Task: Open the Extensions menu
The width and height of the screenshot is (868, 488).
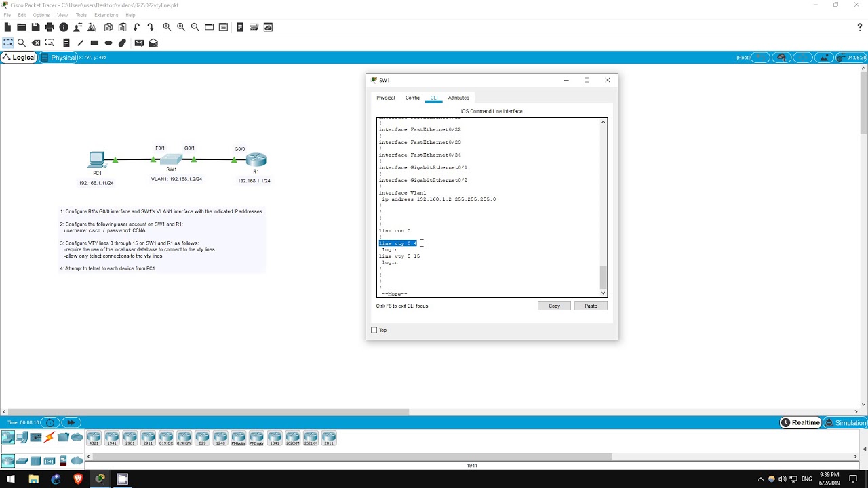Action: [x=106, y=15]
